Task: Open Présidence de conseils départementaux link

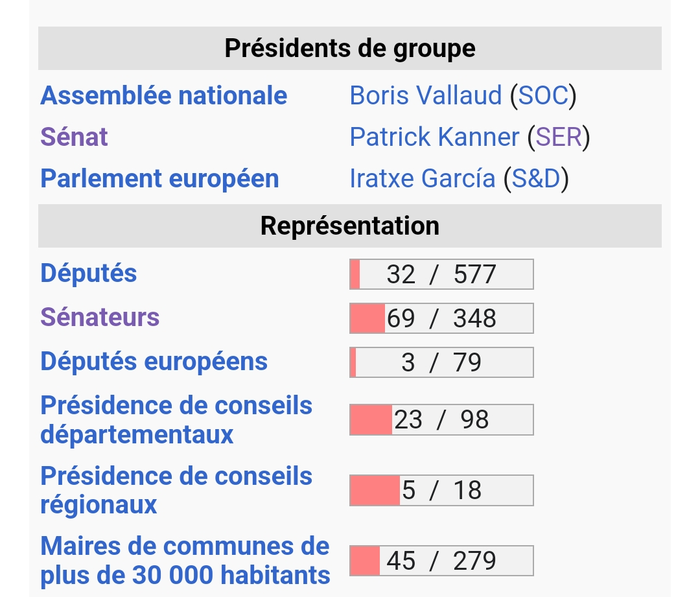Action: 176,420
